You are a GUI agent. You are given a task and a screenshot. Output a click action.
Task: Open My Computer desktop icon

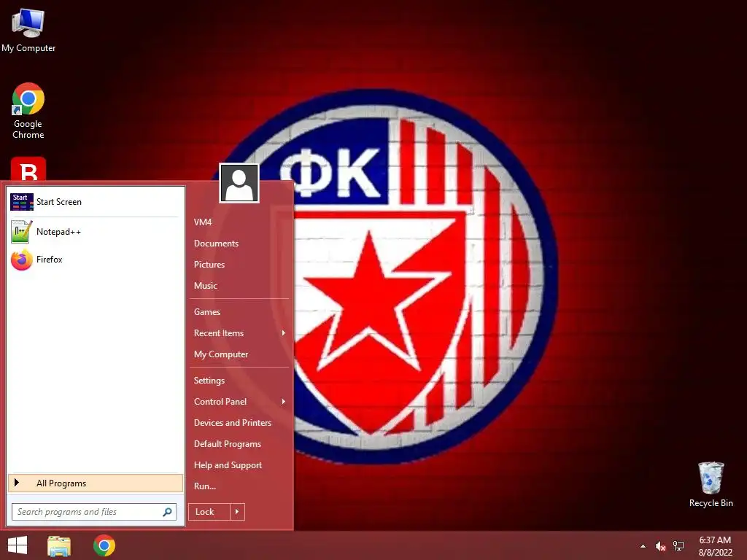28,31
